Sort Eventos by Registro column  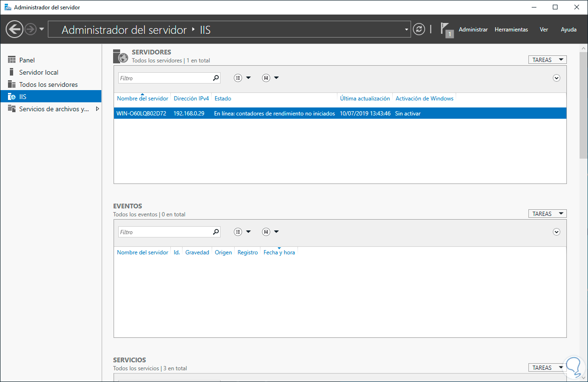tap(248, 252)
